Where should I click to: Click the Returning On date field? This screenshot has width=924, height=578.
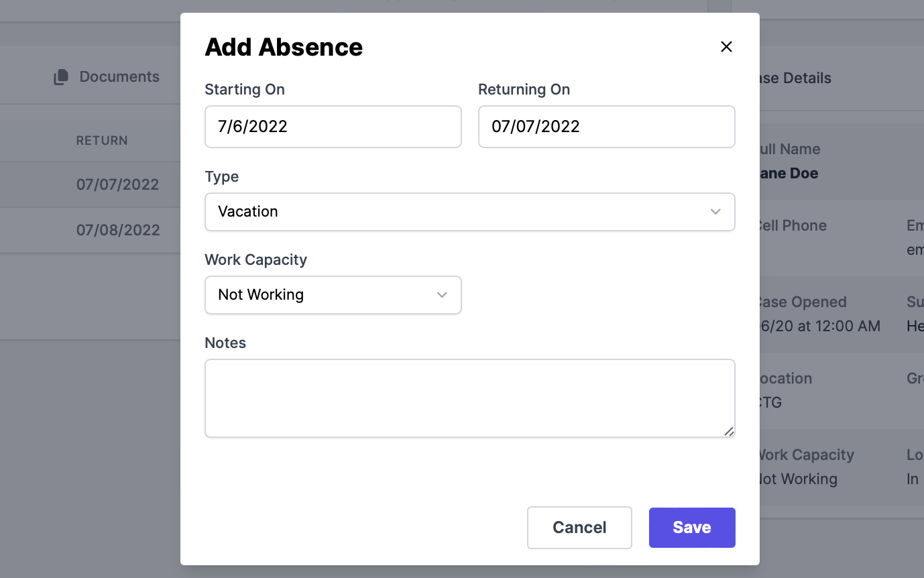coord(607,127)
